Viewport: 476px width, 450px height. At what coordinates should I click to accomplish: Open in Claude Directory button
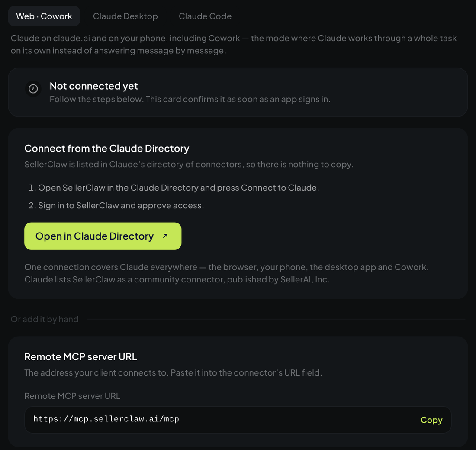pos(103,236)
